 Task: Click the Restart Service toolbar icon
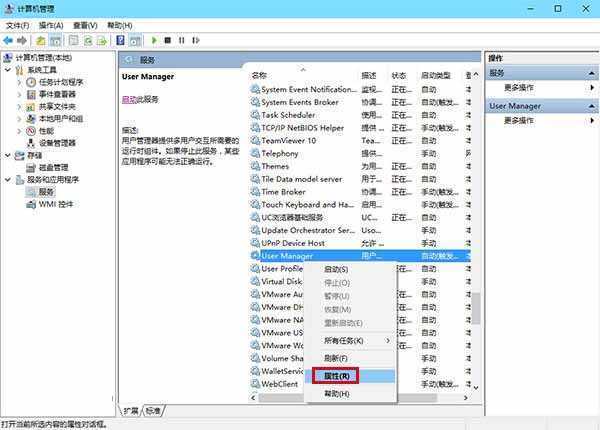coord(196,40)
